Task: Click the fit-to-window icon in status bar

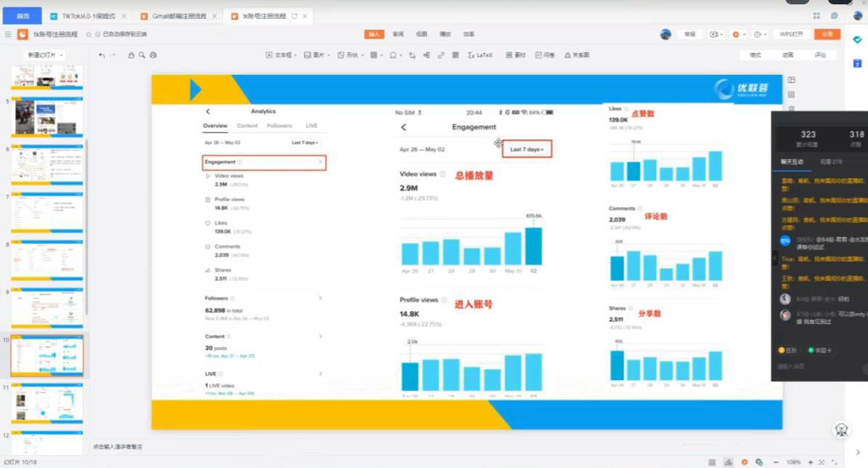Action: (x=822, y=462)
